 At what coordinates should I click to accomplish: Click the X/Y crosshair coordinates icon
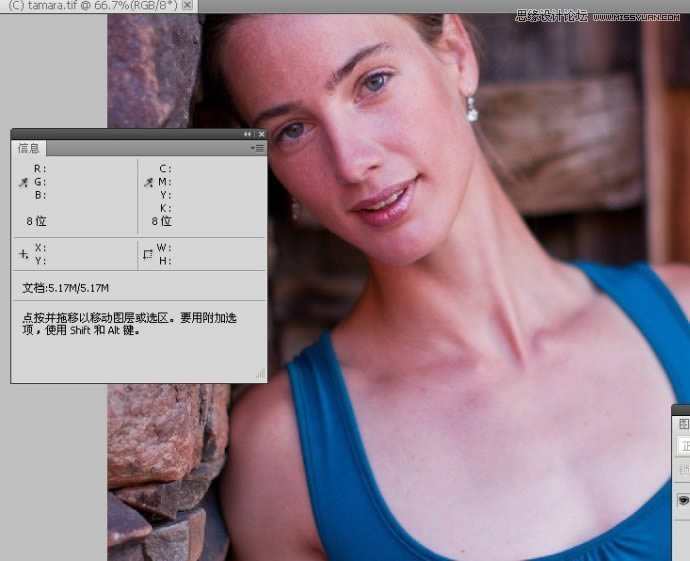tap(23, 254)
